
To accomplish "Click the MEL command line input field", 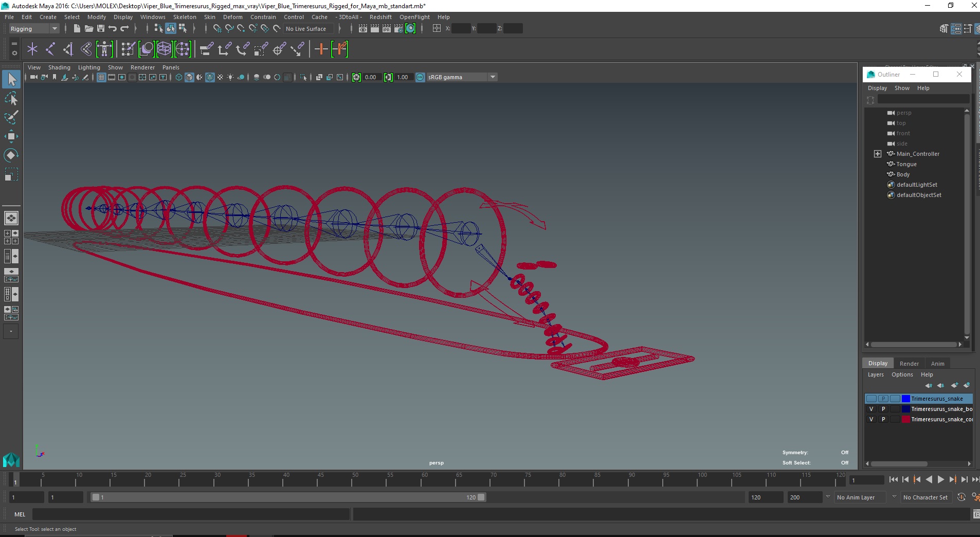I will pyautogui.click(x=191, y=514).
